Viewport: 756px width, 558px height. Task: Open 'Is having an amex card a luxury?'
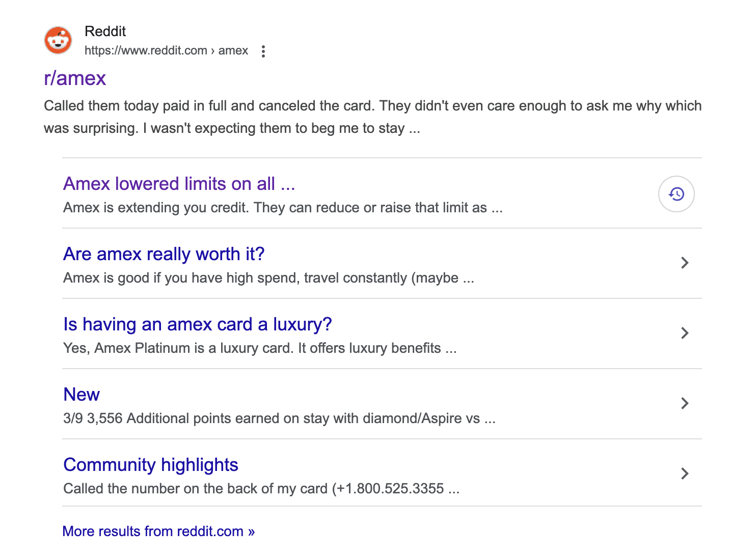coord(198,324)
